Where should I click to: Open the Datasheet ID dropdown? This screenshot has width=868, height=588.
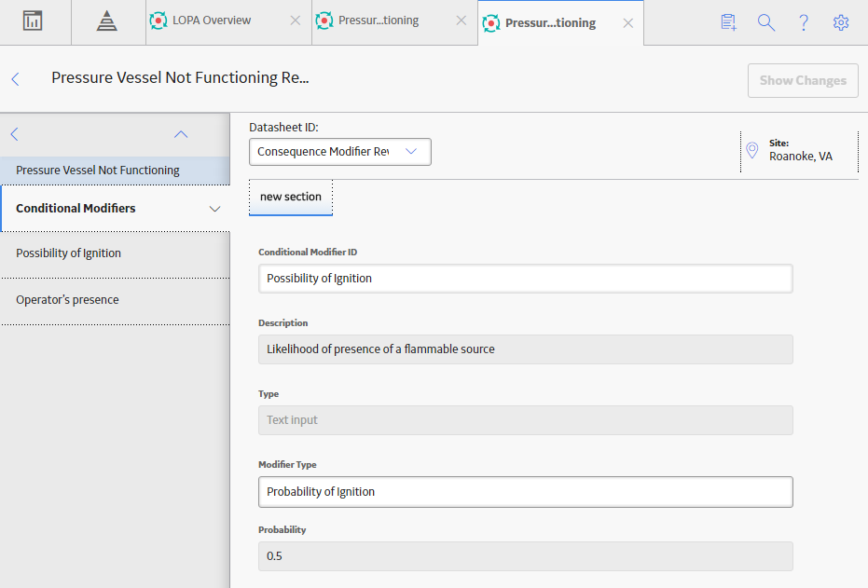click(x=340, y=152)
